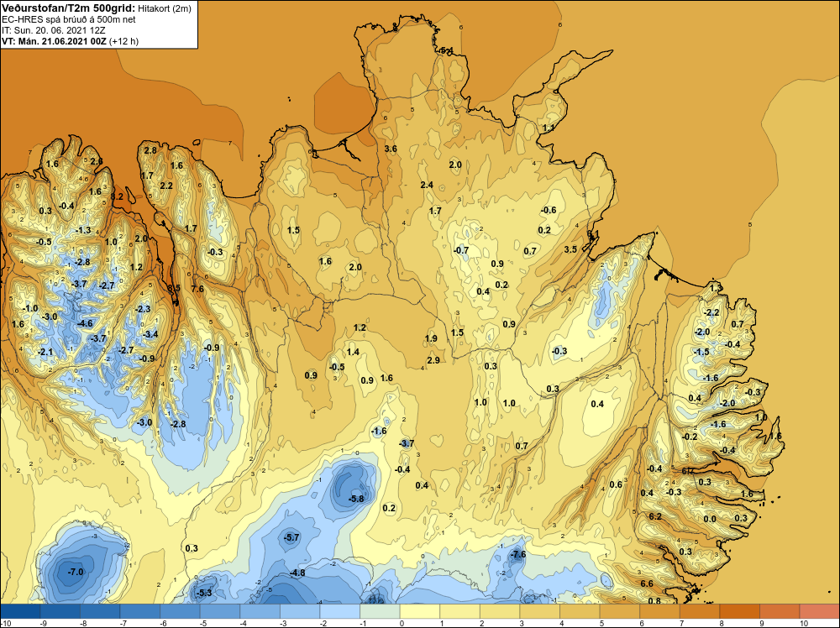Click the -5.8 temperature value

coord(356,499)
